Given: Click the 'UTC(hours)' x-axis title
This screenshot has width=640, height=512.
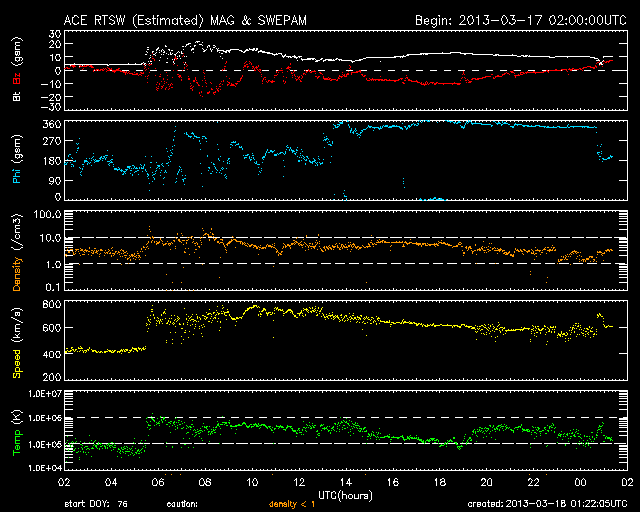Looking at the screenshot, I should pos(345,496).
